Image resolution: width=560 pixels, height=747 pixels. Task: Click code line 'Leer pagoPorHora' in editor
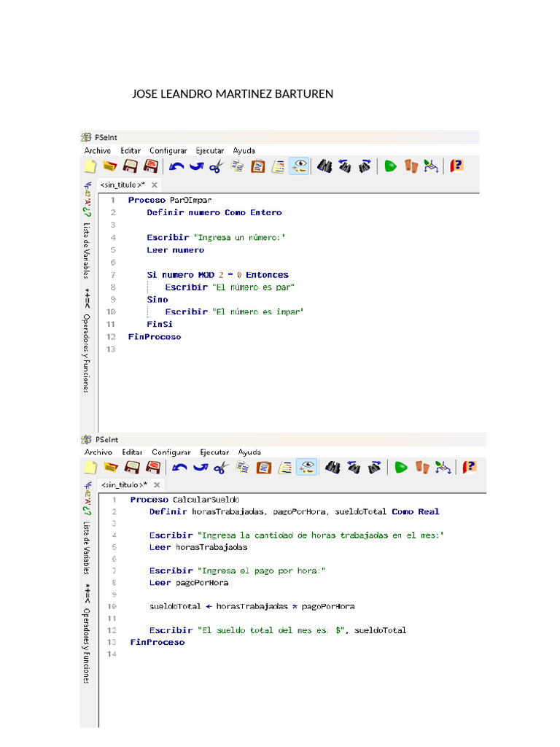(x=189, y=583)
